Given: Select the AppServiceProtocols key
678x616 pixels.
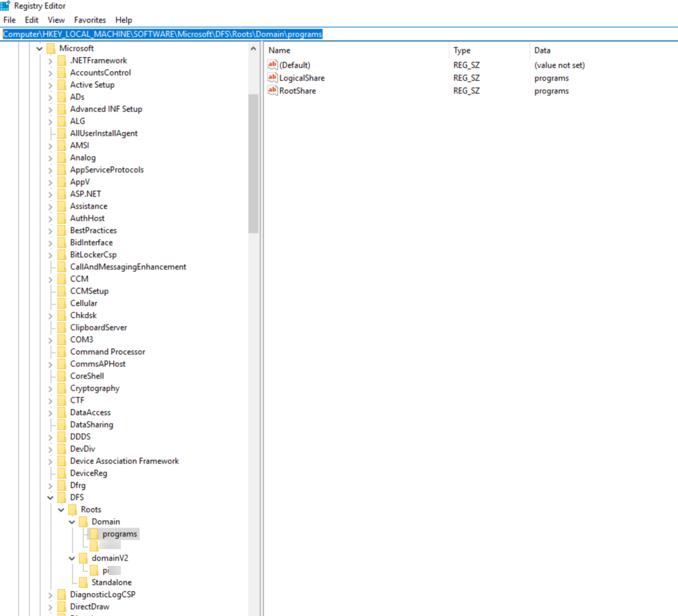Looking at the screenshot, I should [x=107, y=170].
